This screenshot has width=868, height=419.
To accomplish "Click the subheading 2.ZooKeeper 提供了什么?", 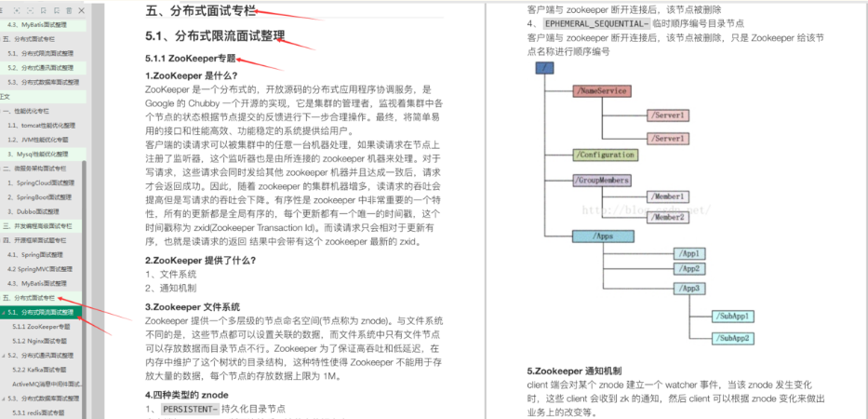I will click(x=200, y=261).
